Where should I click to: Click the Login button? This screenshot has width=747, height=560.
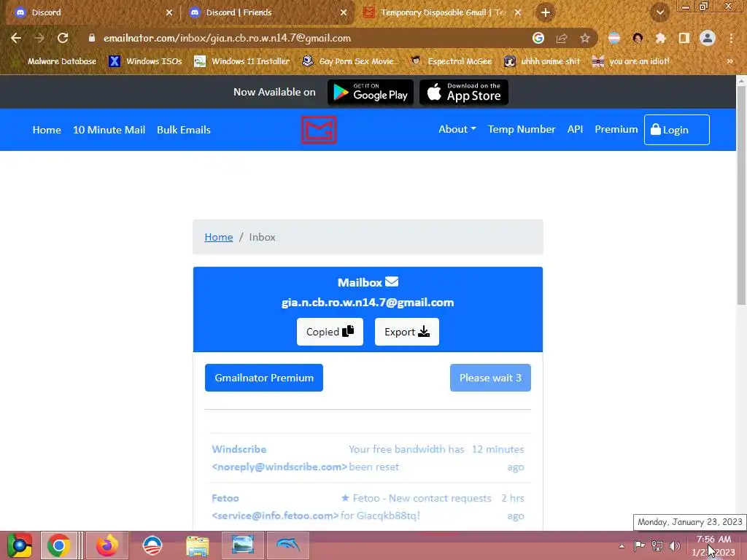676,130
